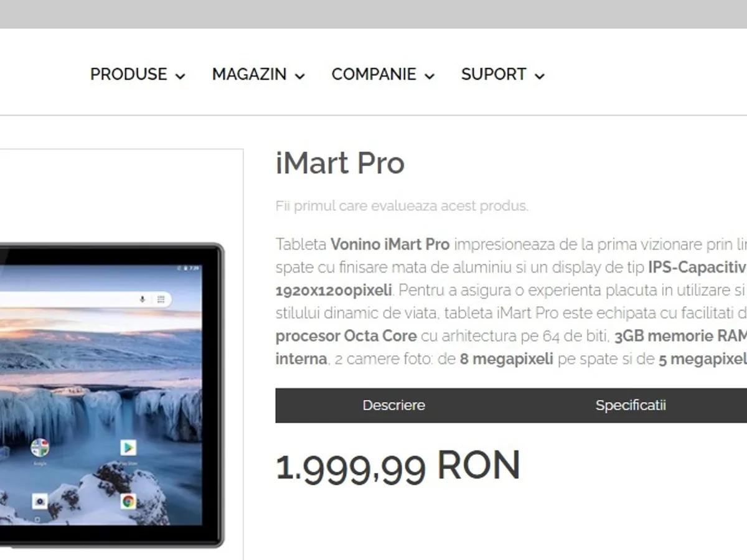Click the apps grid icon in tablet search bar
This screenshot has height=560, width=747.
pos(161,299)
